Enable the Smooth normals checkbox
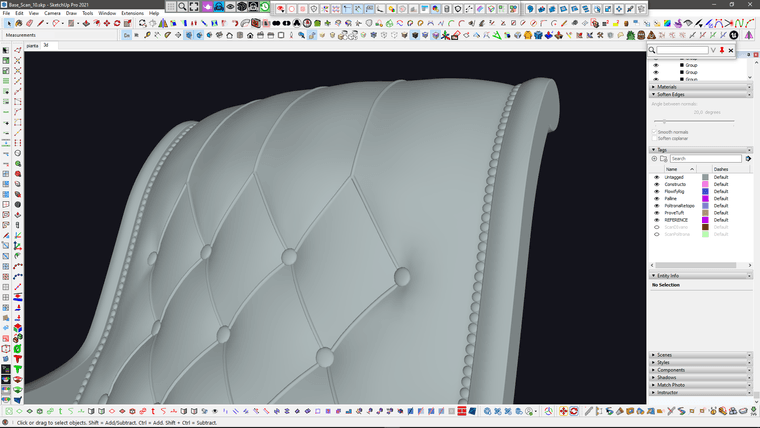This screenshot has height=428, width=760. [x=655, y=131]
